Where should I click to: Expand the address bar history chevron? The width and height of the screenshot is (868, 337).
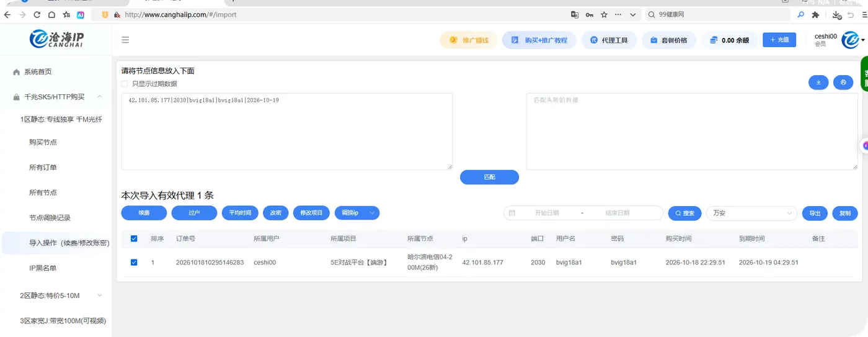[632, 14]
